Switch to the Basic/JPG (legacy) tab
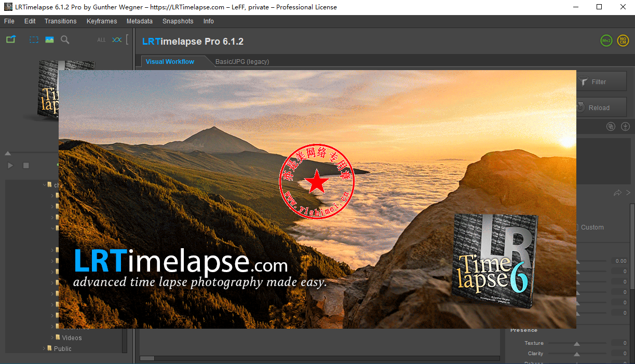635x364 pixels. click(242, 61)
